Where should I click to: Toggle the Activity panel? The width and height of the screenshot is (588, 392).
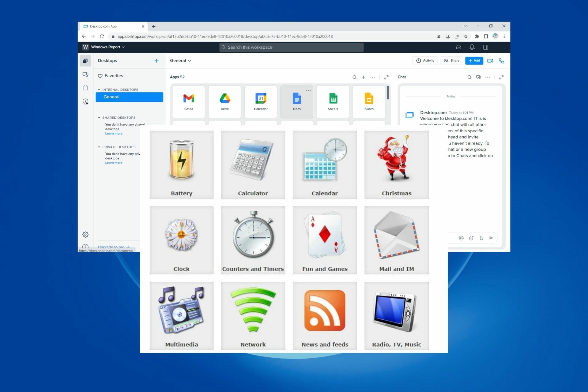[425, 60]
